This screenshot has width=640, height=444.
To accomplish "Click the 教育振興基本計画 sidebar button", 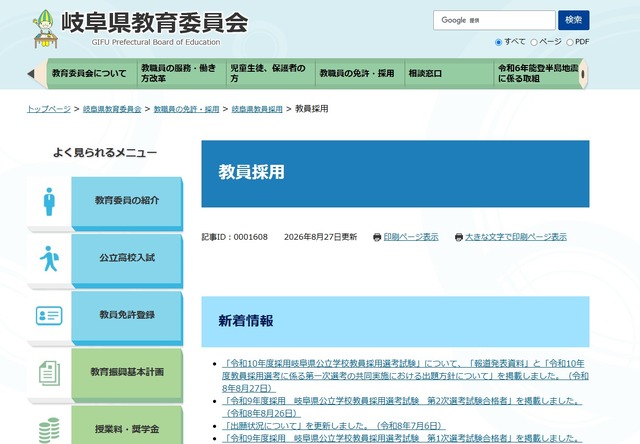I will click(x=127, y=373).
